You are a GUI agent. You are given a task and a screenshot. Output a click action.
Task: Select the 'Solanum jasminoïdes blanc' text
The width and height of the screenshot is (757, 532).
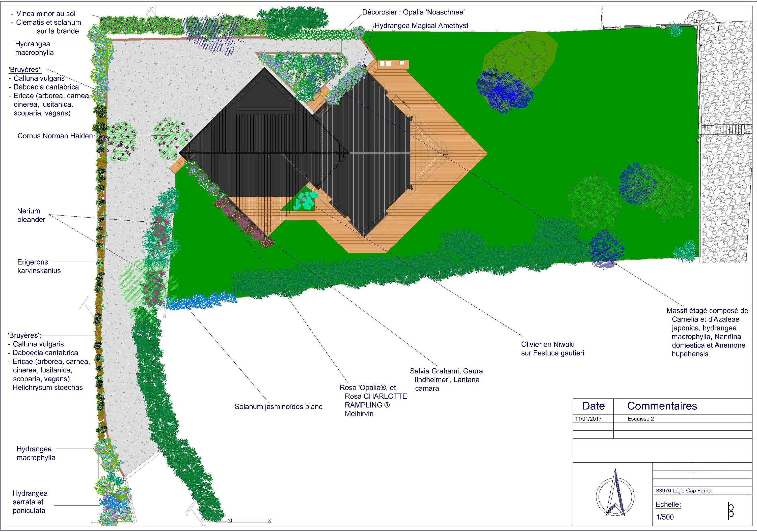coord(278,406)
